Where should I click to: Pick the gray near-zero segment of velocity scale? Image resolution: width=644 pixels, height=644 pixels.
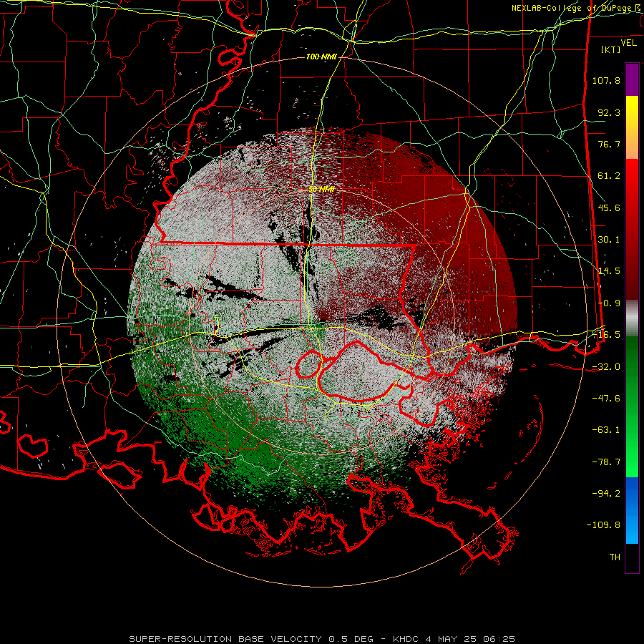[x=632, y=318]
